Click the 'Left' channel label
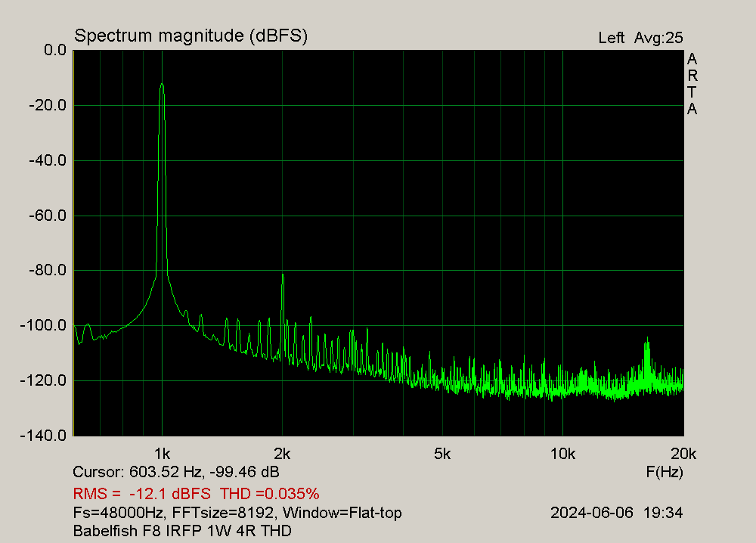Screen dimensions: 756x543 [x=611, y=38]
